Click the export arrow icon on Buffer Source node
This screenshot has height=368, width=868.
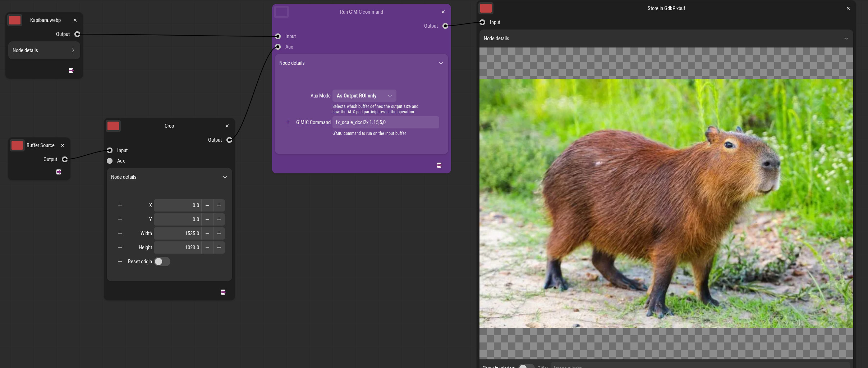tap(59, 172)
